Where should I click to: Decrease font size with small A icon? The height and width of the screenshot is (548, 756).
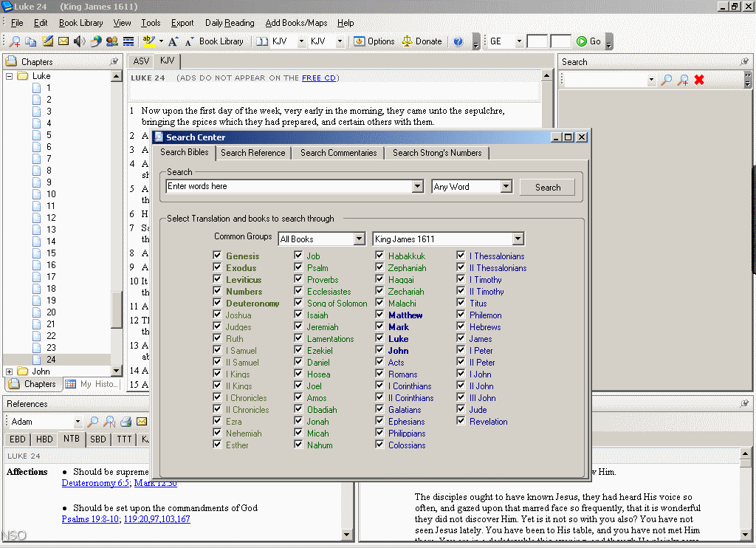coord(190,41)
